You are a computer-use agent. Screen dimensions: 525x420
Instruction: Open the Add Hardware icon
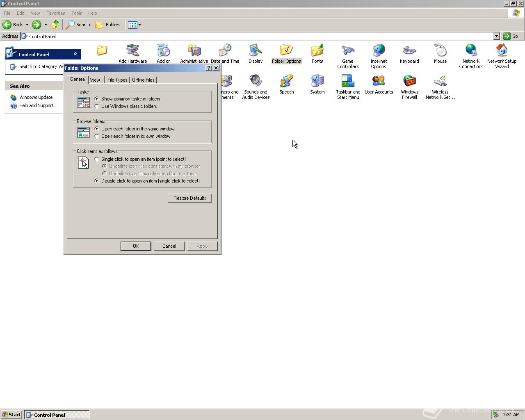[x=132, y=54]
